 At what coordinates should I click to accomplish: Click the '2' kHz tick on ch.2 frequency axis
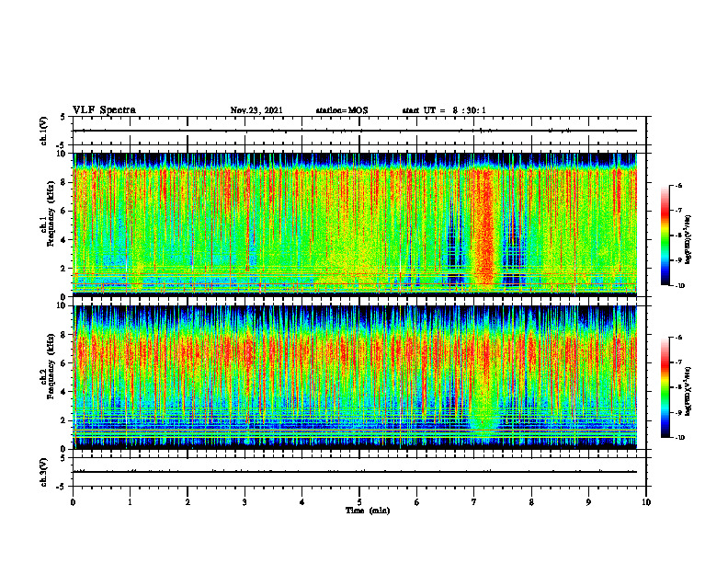coord(64,420)
